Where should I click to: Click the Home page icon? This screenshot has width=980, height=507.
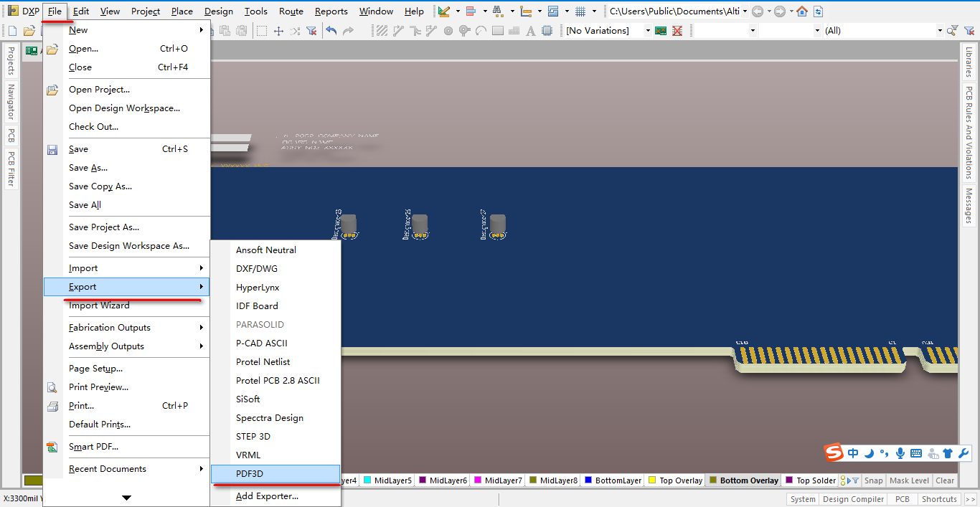click(802, 11)
